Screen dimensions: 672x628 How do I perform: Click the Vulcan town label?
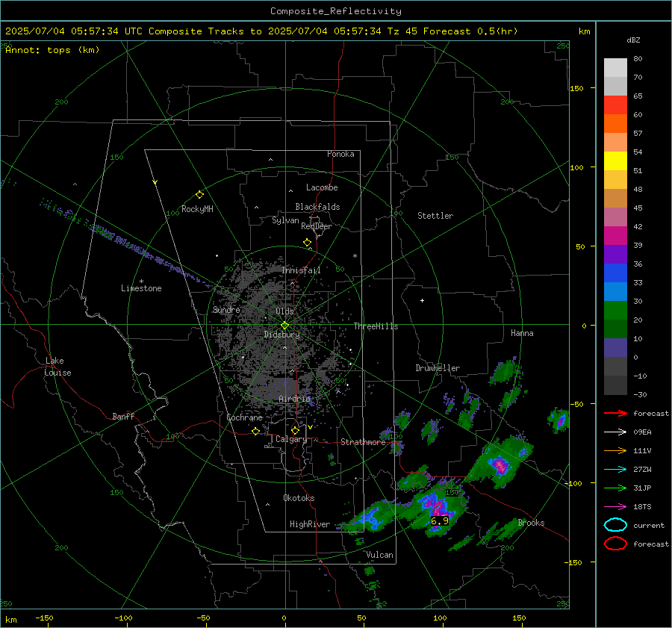tap(379, 555)
